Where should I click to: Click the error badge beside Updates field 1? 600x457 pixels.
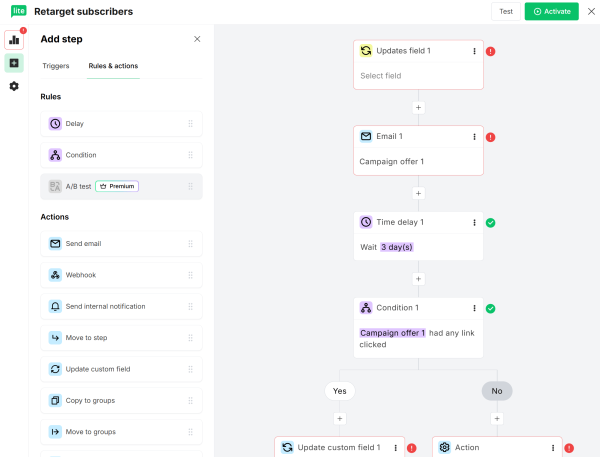491,51
